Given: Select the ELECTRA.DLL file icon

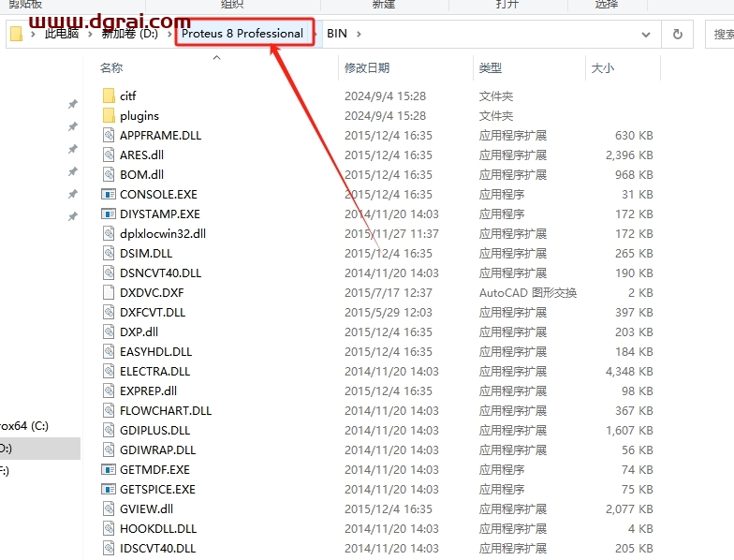Looking at the screenshot, I should coord(109,371).
